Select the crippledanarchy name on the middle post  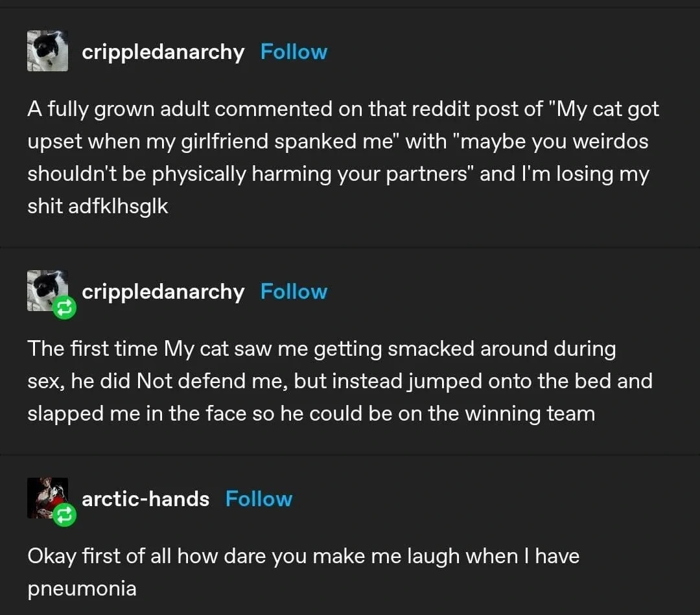[163, 291]
